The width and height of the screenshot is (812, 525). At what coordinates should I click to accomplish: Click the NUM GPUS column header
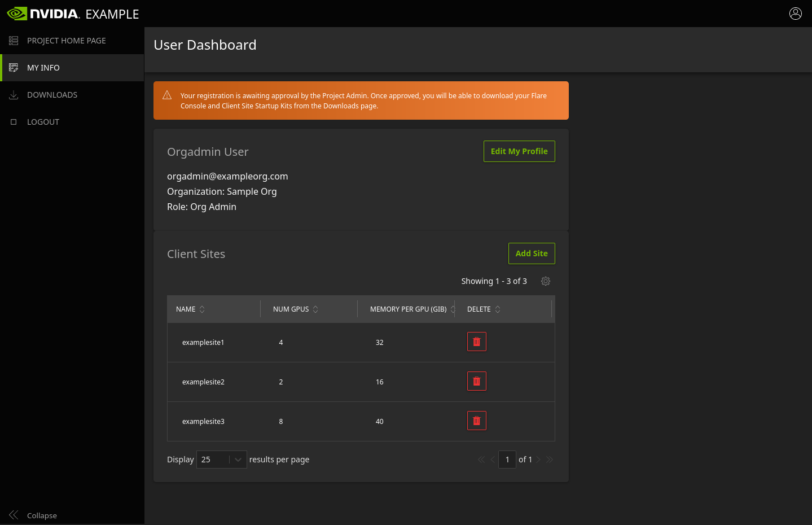[x=291, y=309]
